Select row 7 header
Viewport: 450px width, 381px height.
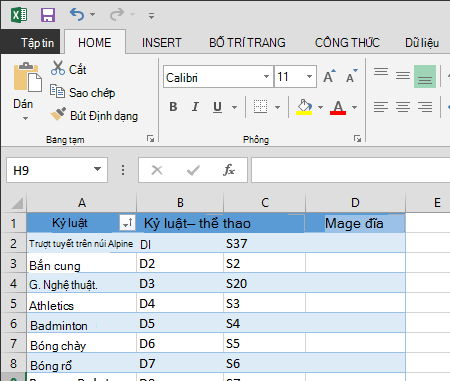(x=14, y=343)
